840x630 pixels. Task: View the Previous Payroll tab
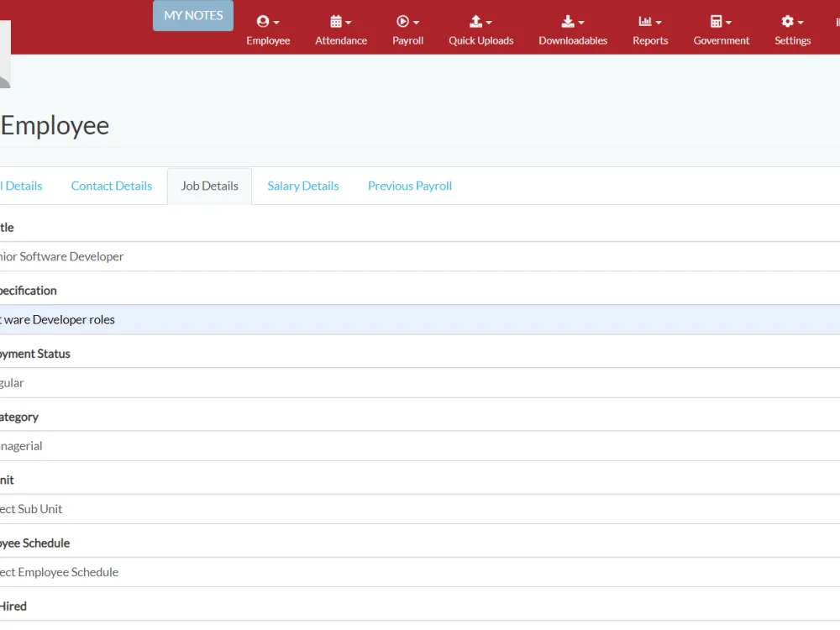(x=409, y=185)
